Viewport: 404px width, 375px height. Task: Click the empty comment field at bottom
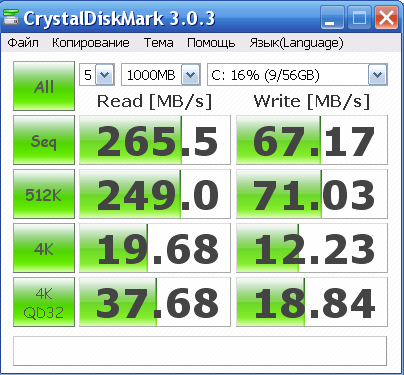click(x=200, y=351)
